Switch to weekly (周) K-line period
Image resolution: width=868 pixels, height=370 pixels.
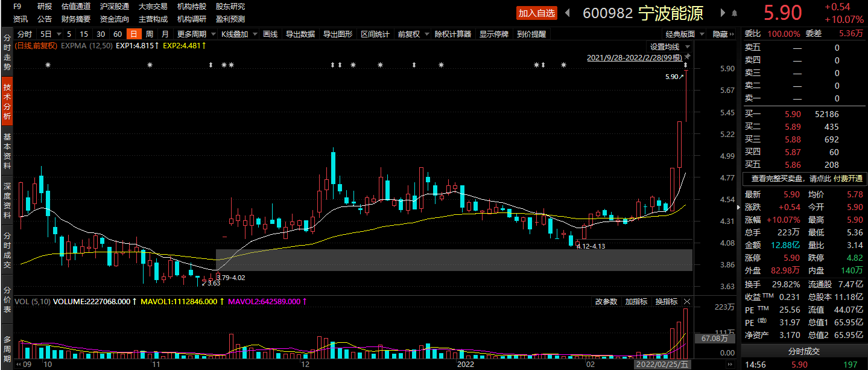click(x=149, y=34)
